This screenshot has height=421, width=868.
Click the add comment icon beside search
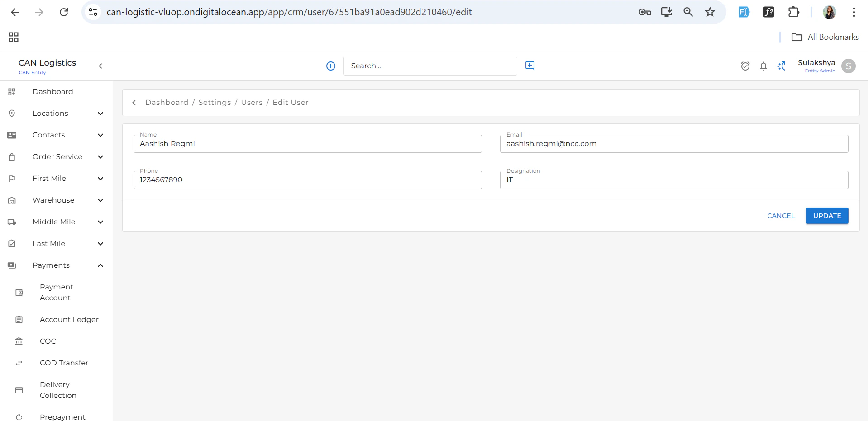[x=530, y=66]
